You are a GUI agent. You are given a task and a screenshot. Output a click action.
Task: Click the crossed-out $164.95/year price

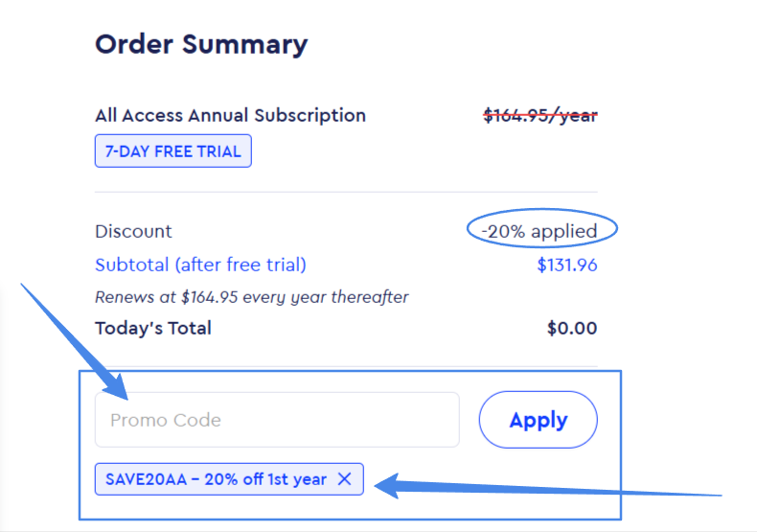click(540, 115)
